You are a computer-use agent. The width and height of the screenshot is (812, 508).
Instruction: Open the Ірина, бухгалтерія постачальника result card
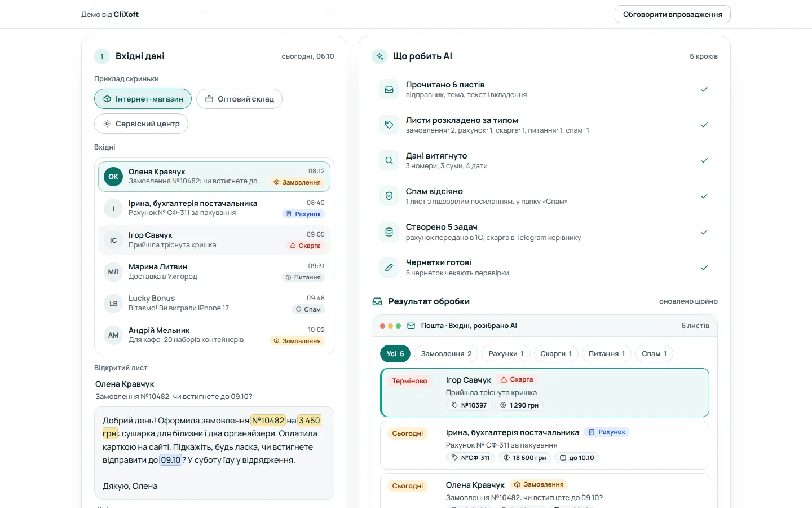[x=545, y=445]
